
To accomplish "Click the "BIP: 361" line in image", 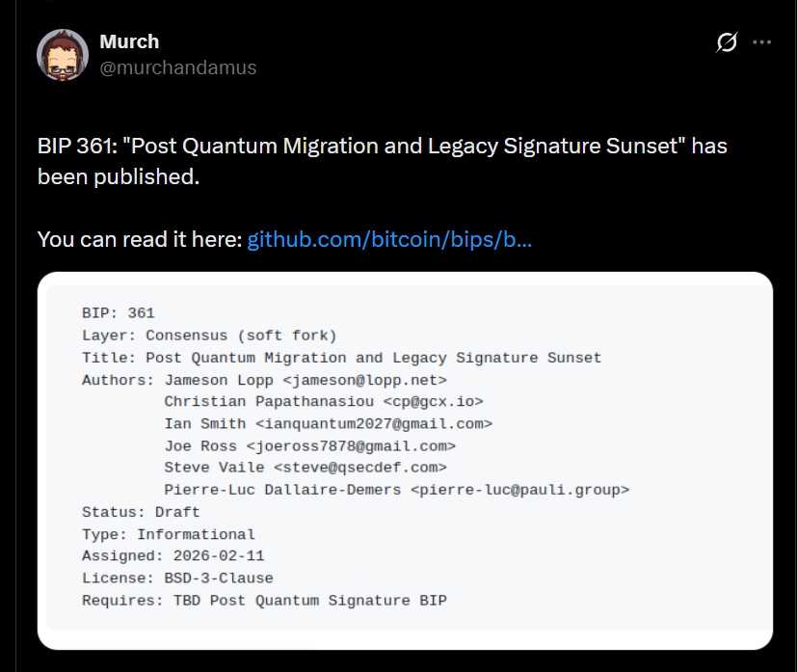I will 119,313.
